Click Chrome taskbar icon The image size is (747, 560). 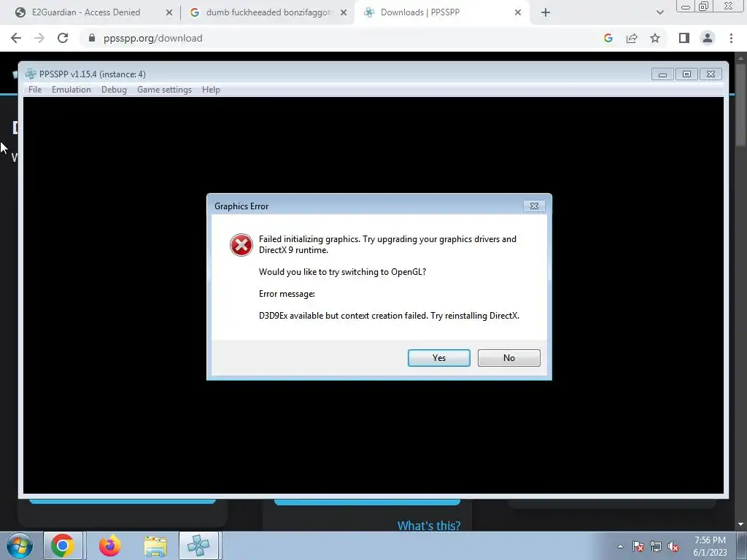(63, 545)
